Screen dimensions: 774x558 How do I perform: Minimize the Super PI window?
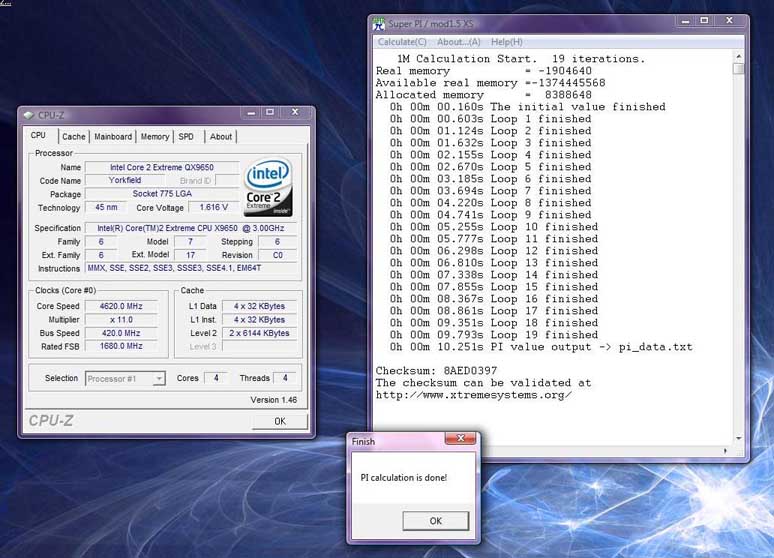685,21
